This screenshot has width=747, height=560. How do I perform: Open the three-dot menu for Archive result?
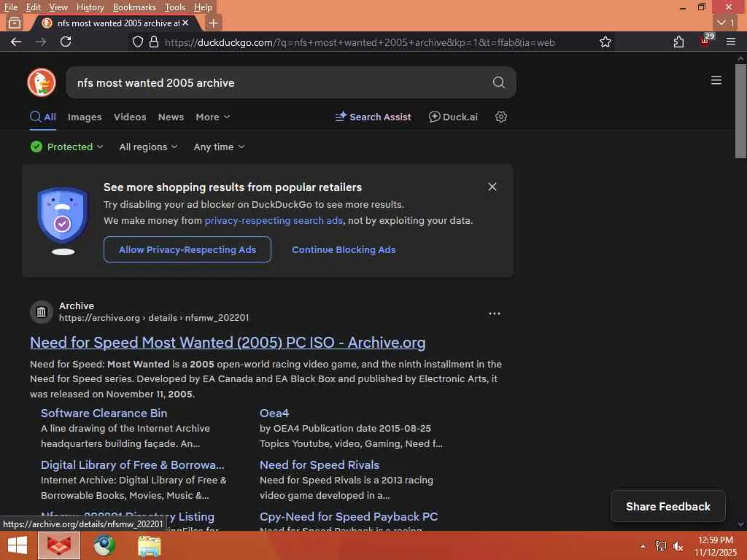tap(494, 314)
